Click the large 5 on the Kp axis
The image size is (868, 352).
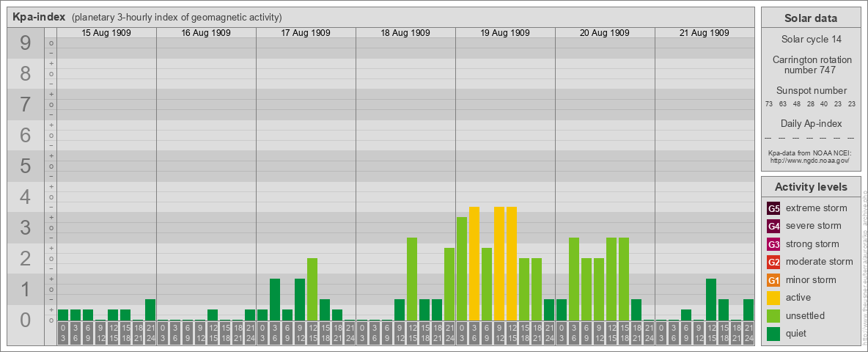tap(26, 166)
